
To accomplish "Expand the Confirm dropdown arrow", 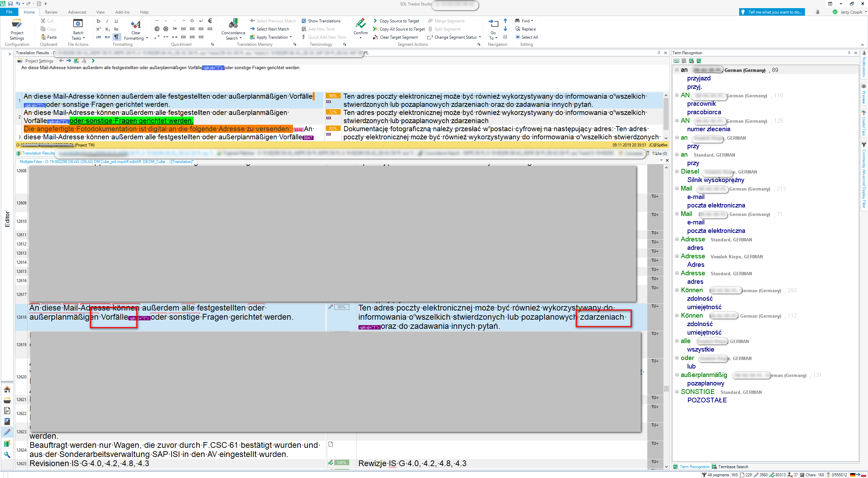I will click(360, 38).
